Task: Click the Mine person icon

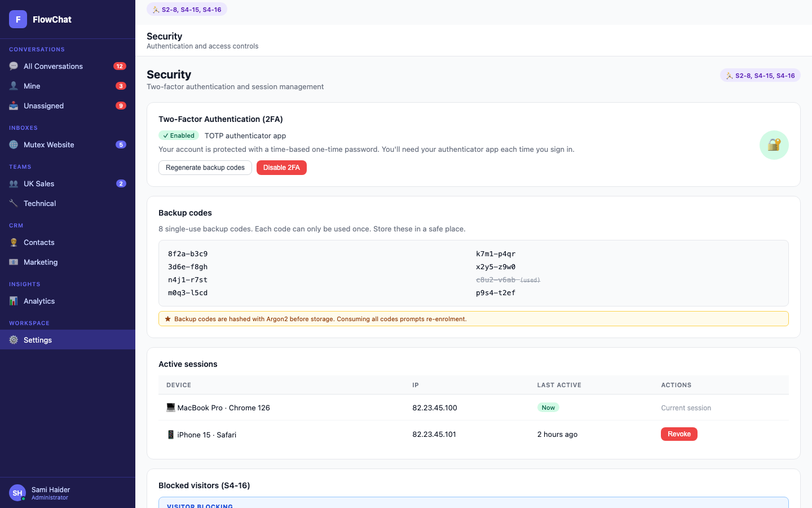Action: (14, 86)
